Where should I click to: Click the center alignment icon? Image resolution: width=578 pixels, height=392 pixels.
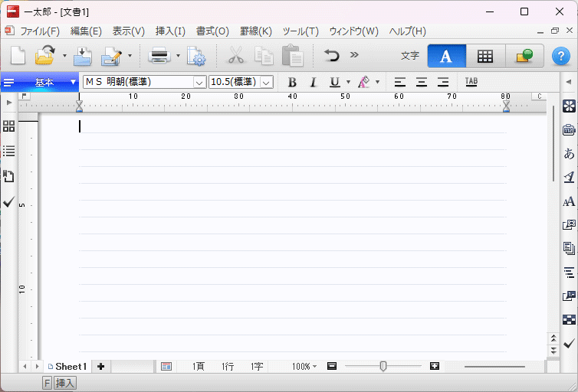pos(422,82)
